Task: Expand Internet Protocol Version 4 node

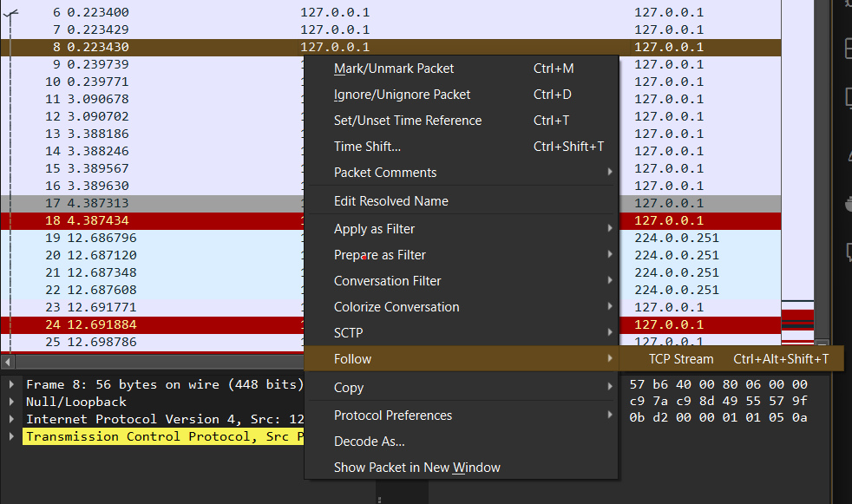Action: (10, 419)
